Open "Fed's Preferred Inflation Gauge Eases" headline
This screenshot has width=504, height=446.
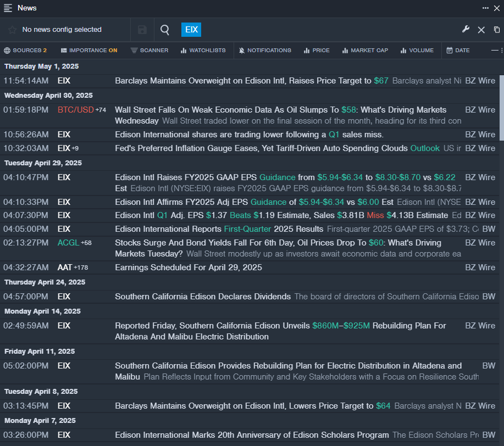tap(277, 148)
